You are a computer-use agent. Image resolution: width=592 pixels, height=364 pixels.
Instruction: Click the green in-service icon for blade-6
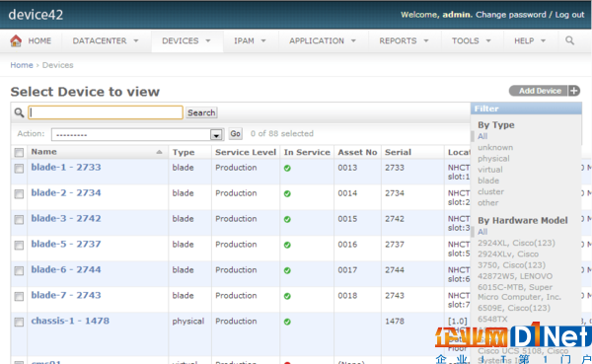tap(287, 270)
